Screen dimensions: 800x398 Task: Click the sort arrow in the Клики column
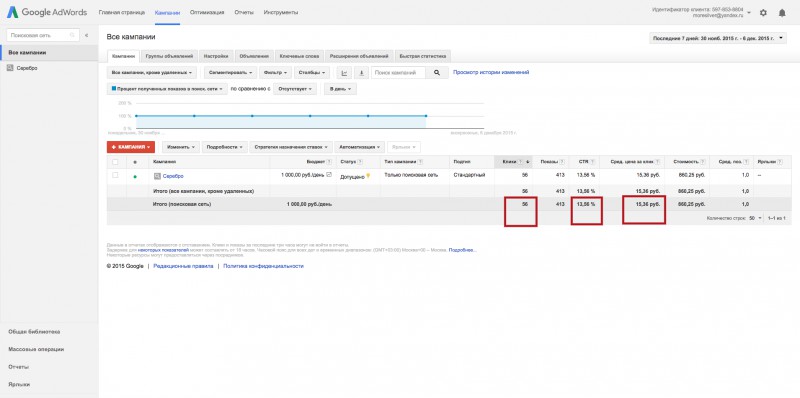[x=528, y=162]
